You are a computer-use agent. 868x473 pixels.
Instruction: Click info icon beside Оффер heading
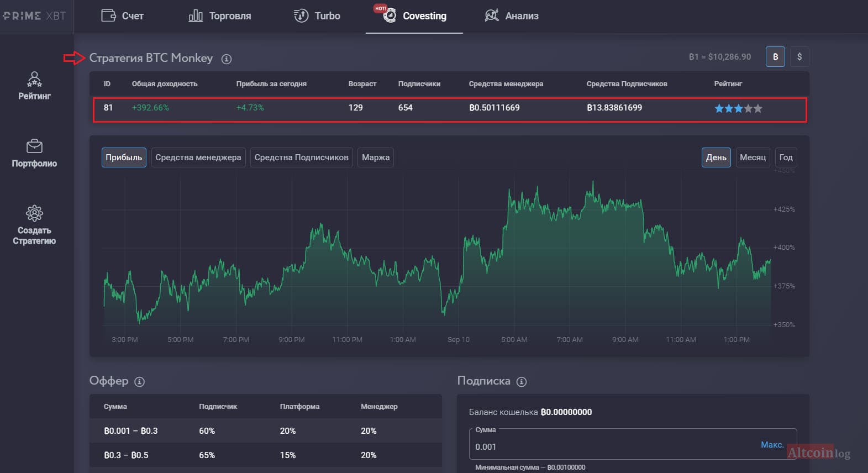pyautogui.click(x=140, y=382)
